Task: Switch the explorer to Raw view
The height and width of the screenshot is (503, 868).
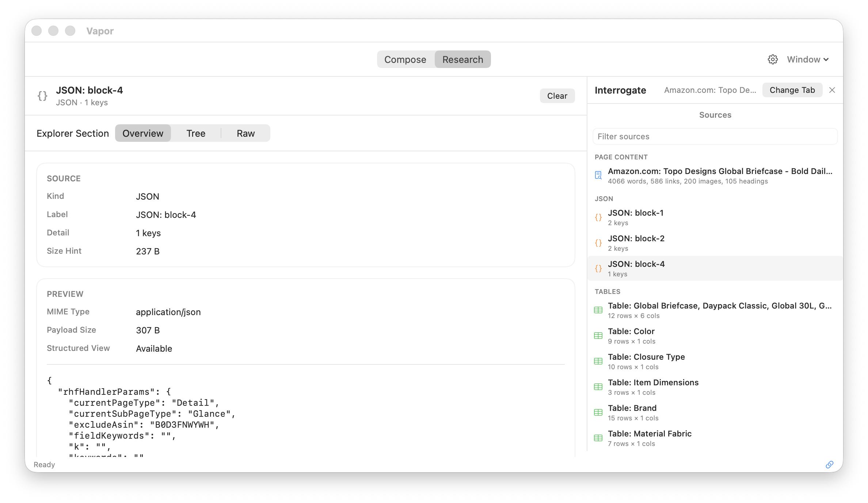Action: 245,133
